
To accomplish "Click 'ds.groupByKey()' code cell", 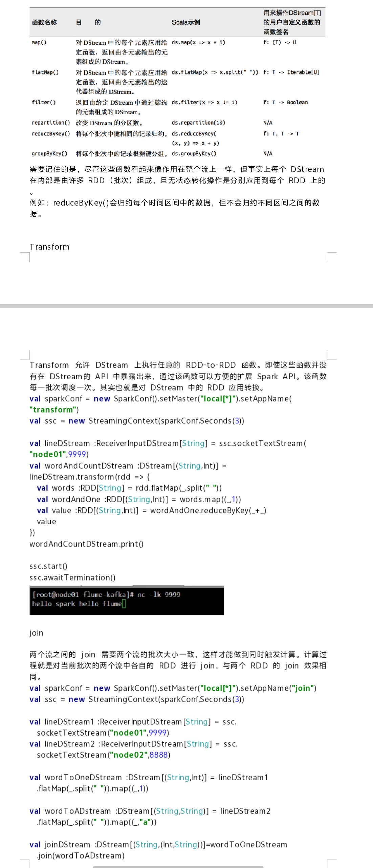I will click(194, 153).
